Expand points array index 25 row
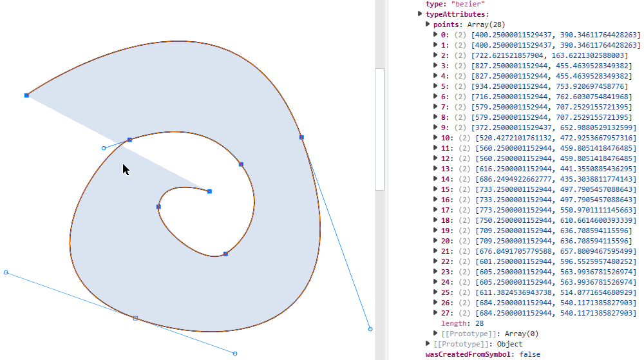The image size is (644, 360). (435, 292)
